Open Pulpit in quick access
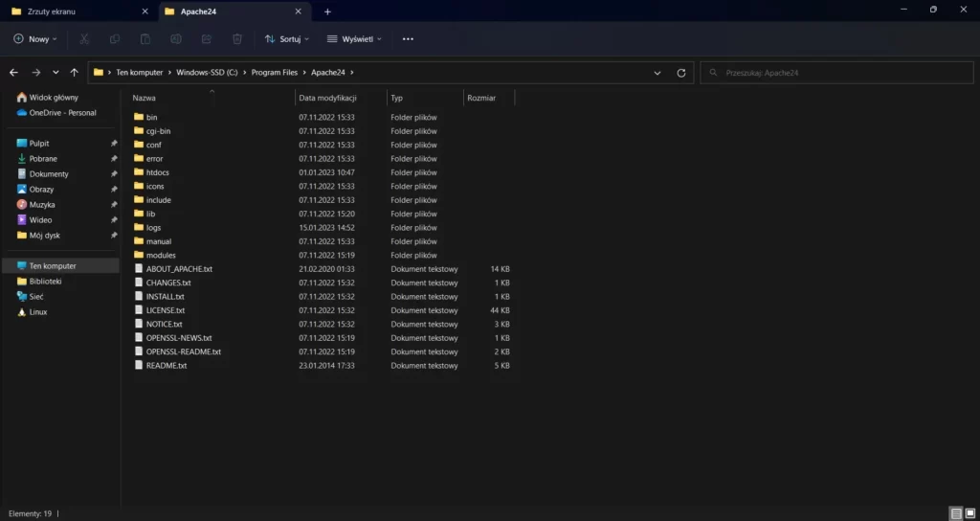This screenshot has height=521, width=980. tap(33, 144)
